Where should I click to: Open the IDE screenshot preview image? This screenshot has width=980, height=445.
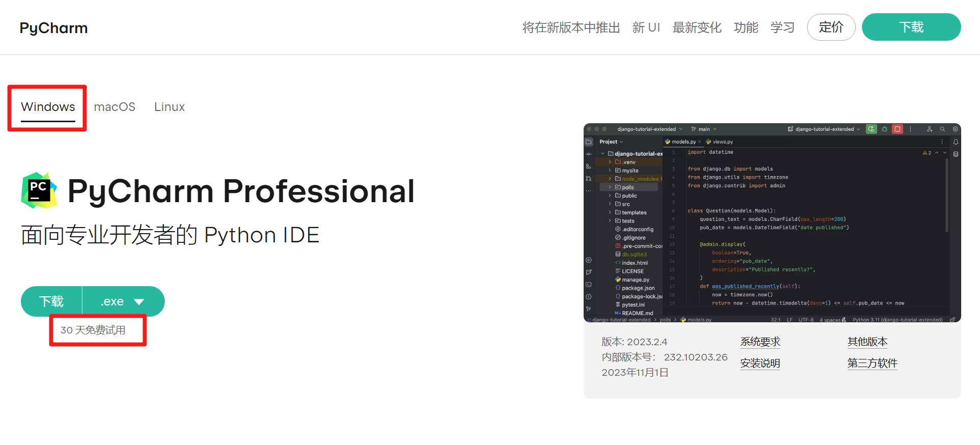[772, 222]
